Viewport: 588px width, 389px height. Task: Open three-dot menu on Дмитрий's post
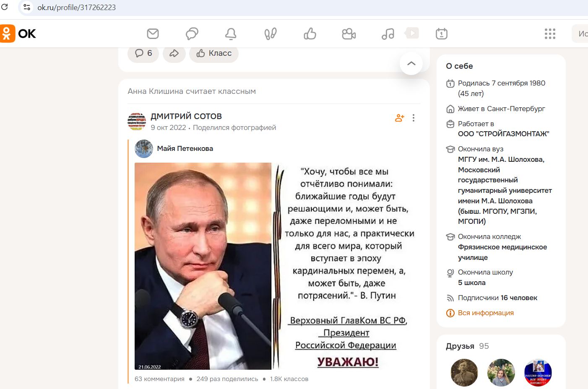pyautogui.click(x=414, y=118)
